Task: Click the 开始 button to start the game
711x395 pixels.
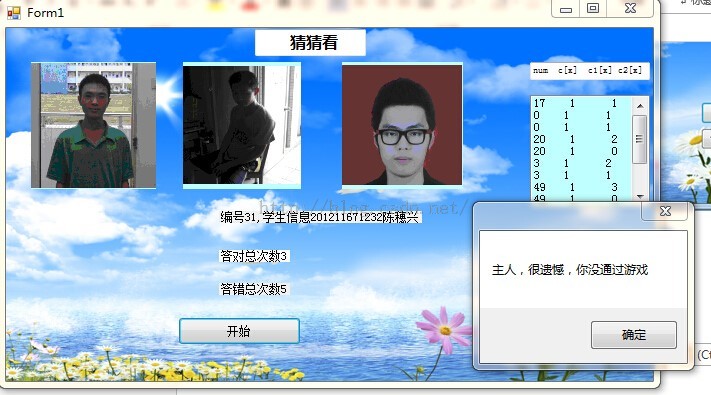Action: click(x=239, y=331)
